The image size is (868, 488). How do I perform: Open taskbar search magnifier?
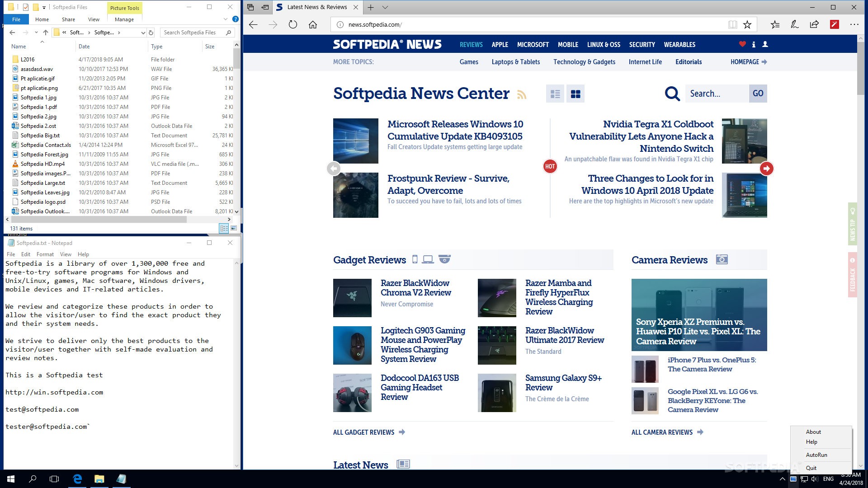tap(33, 479)
